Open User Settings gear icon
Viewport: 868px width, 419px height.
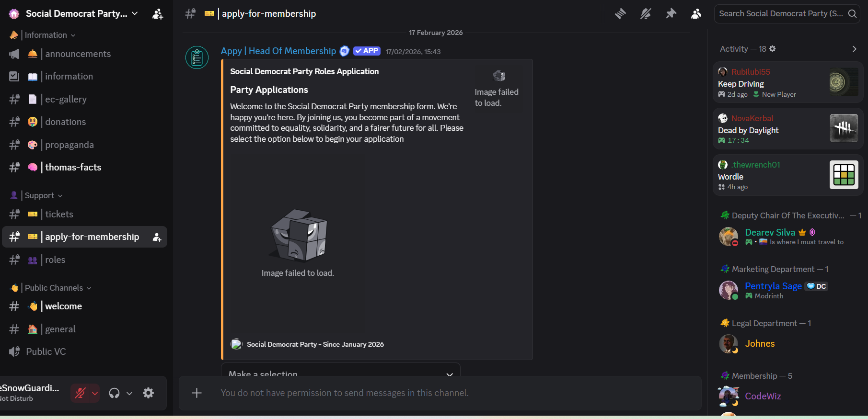(149, 393)
